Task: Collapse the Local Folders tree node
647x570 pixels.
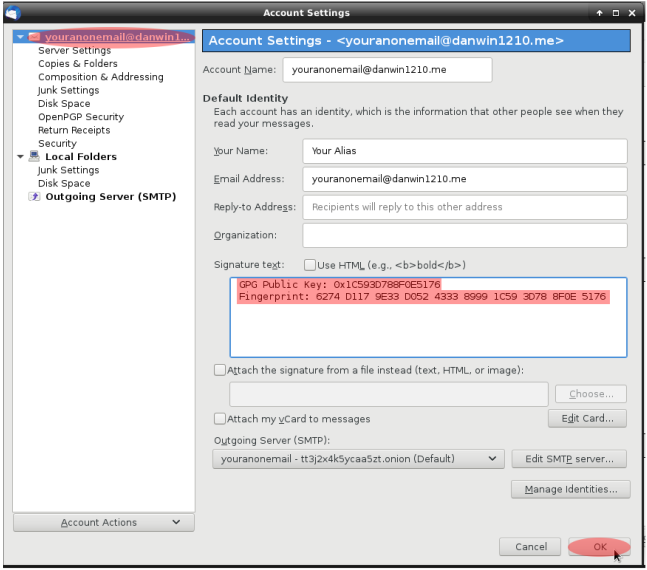Action: [x=20, y=157]
